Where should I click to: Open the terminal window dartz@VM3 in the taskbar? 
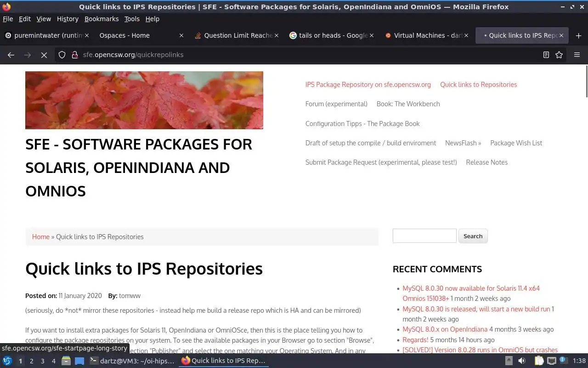(x=132, y=361)
